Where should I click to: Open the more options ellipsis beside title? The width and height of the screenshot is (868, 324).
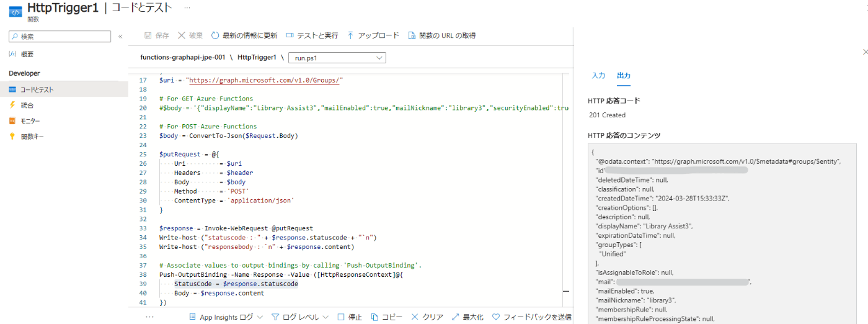tap(187, 7)
